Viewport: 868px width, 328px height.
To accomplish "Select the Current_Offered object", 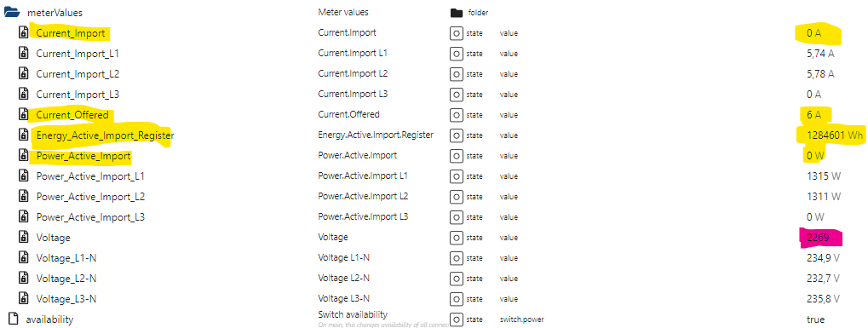I will click(72, 115).
